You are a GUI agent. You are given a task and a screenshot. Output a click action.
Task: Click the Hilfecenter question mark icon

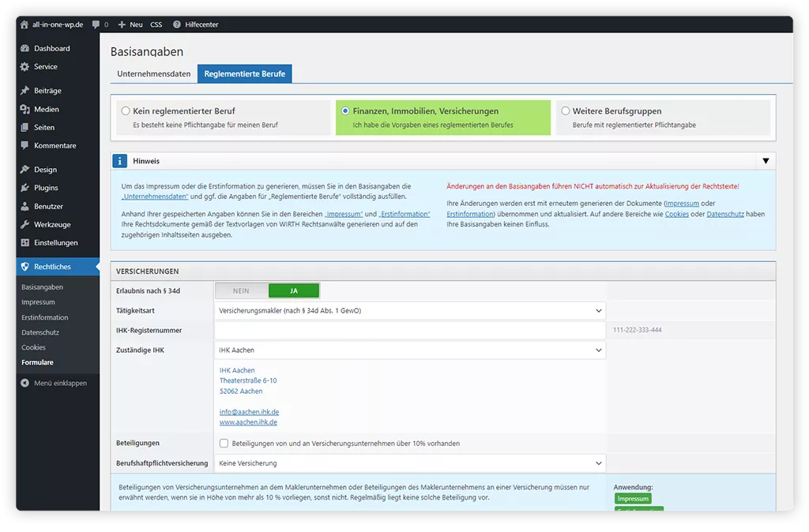click(x=176, y=24)
